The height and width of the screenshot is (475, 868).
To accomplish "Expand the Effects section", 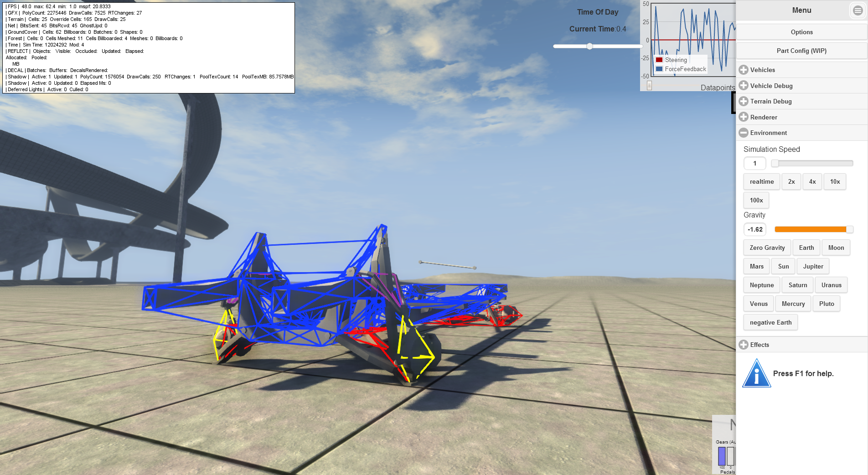I will click(801, 345).
